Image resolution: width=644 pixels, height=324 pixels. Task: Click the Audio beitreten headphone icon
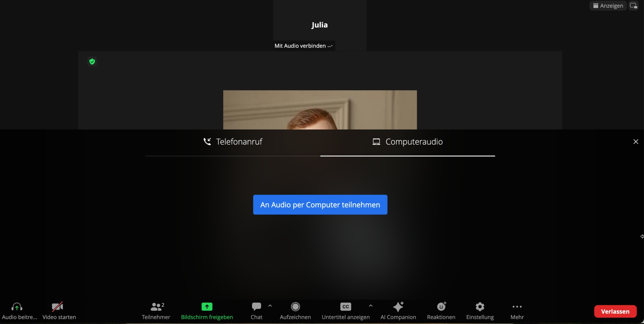click(17, 307)
